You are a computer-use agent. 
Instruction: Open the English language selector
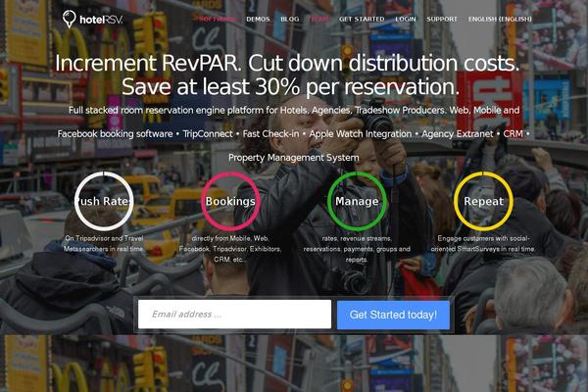(500, 20)
